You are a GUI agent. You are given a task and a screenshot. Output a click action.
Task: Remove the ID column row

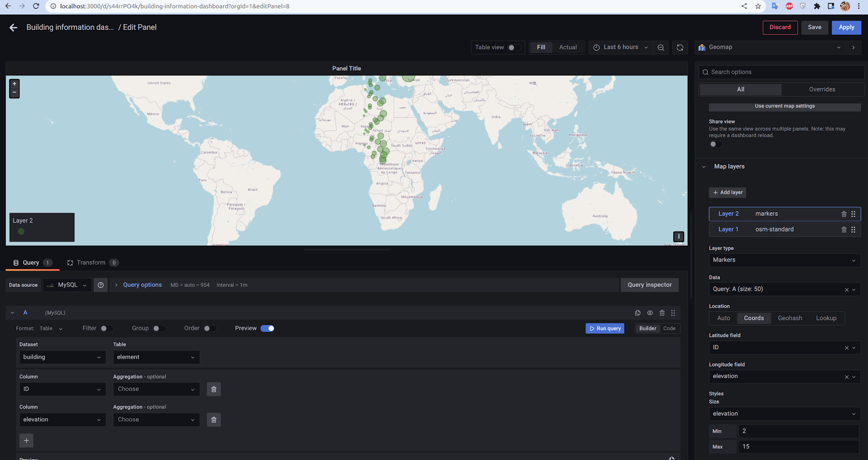(214, 389)
